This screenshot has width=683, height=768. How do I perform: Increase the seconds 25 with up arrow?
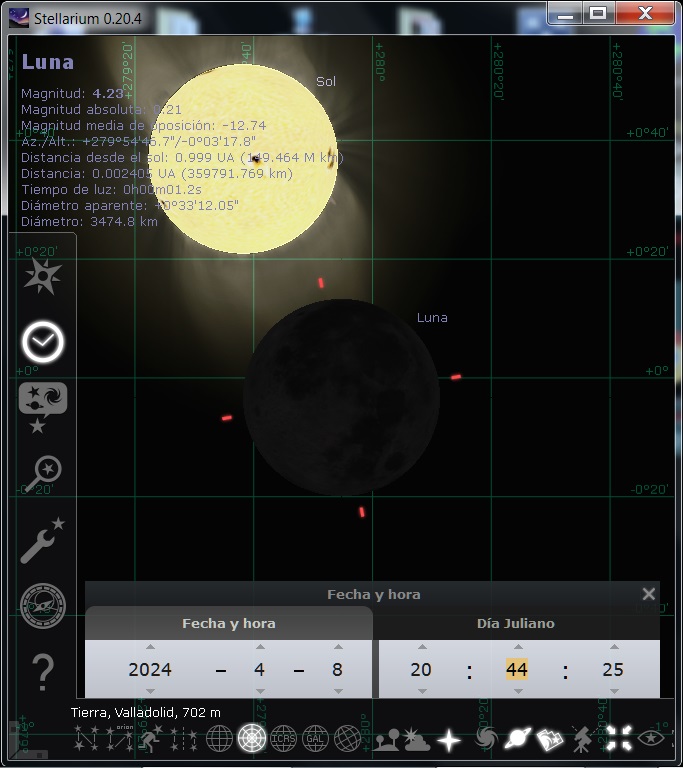[614, 647]
